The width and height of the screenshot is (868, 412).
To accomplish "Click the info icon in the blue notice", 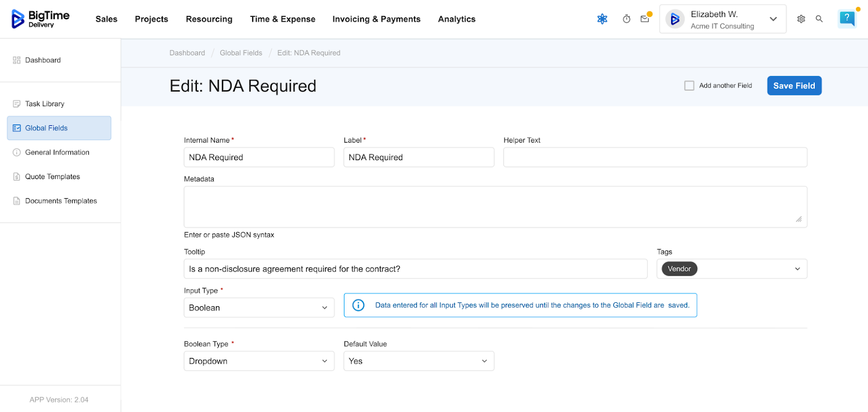I will click(359, 305).
